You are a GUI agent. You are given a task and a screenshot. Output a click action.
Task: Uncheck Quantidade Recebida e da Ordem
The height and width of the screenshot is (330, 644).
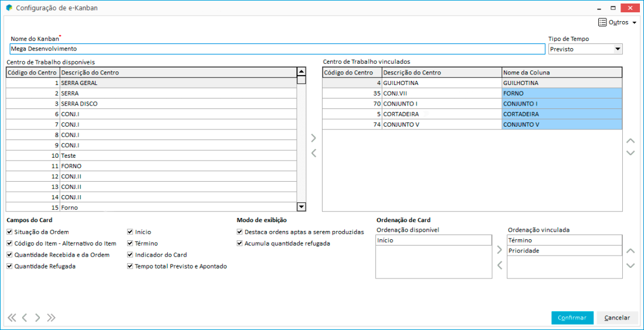(x=9, y=255)
